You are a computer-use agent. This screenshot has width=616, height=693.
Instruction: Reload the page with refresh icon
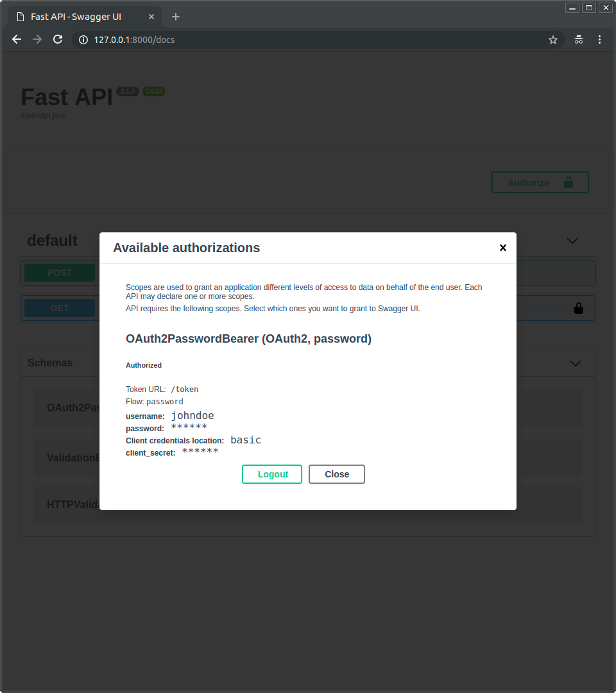[x=58, y=40]
